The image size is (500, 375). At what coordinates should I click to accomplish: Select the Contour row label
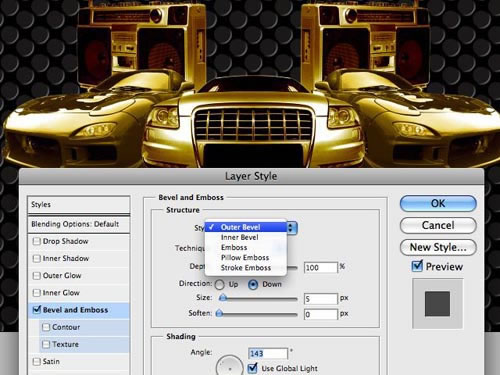point(66,327)
